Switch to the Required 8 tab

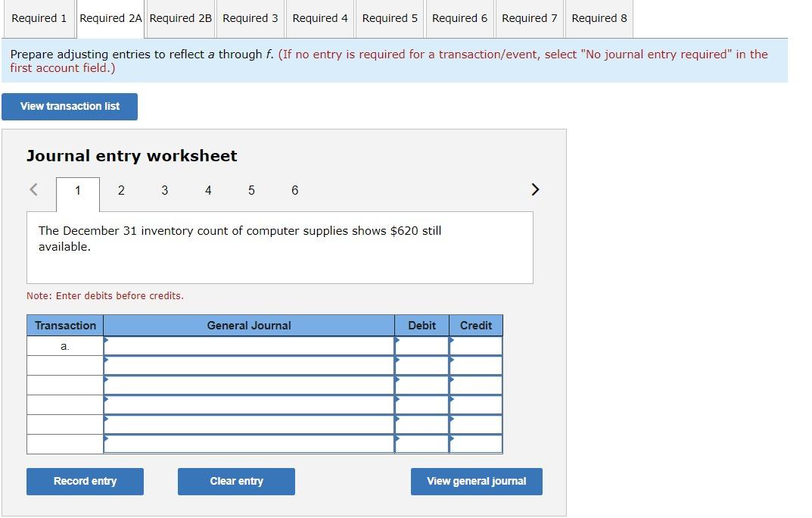point(599,19)
